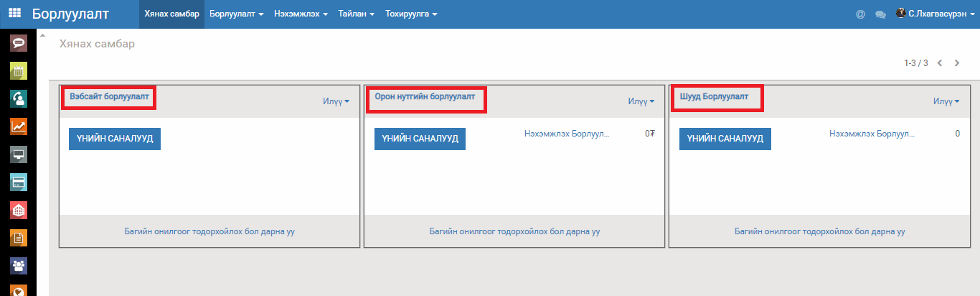Image resolution: width=980 pixels, height=296 pixels.
Task: Open the Discuss speech bubble app in sidebar
Action: pos(19,43)
